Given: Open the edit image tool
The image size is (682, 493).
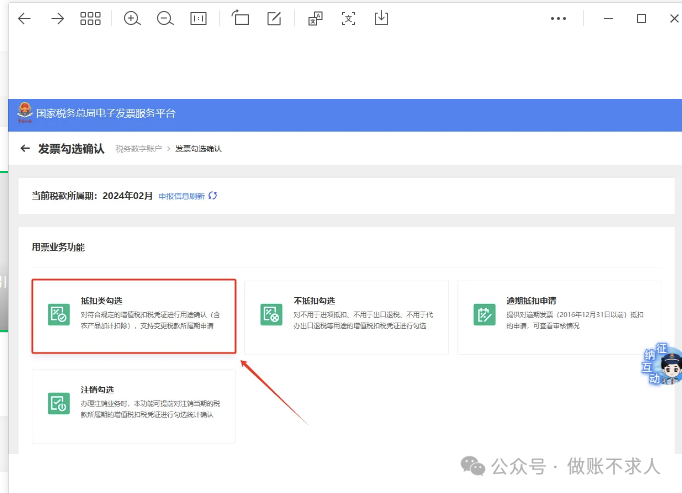Looking at the screenshot, I should (x=274, y=18).
